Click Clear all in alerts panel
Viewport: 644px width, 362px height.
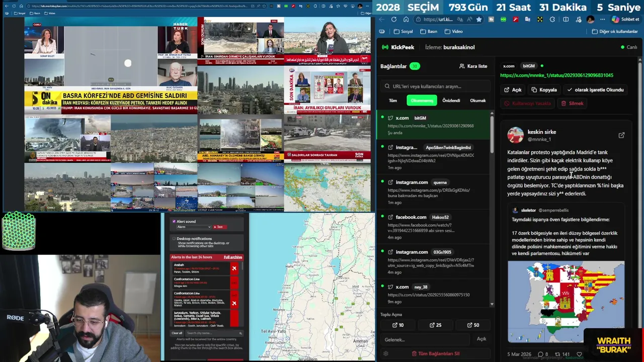coord(177,333)
